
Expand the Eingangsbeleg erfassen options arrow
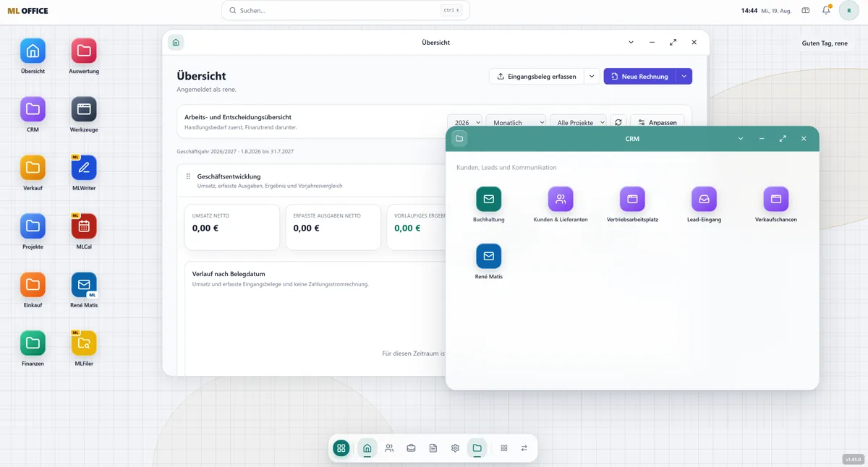tap(592, 76)
